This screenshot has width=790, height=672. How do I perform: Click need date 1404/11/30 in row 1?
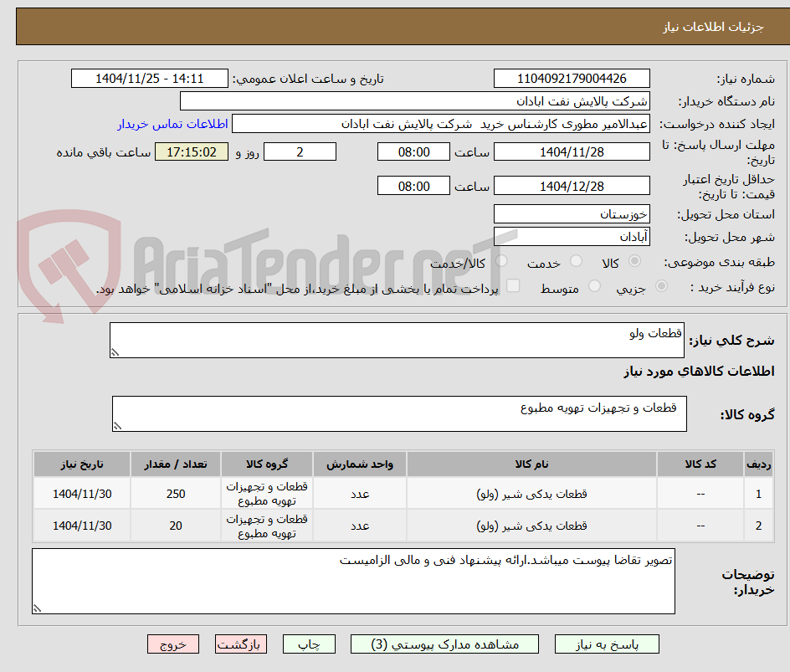pos(82,494)
